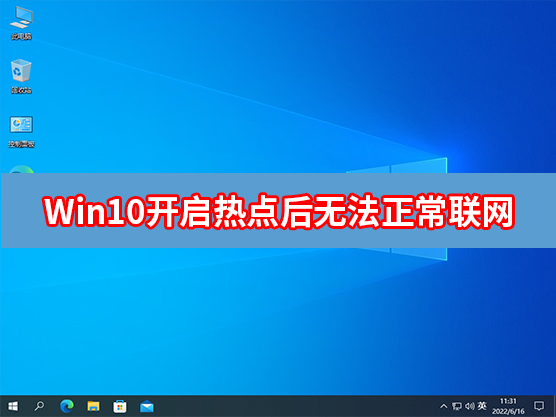Expand hidden system tray icons

click(443, 406)
